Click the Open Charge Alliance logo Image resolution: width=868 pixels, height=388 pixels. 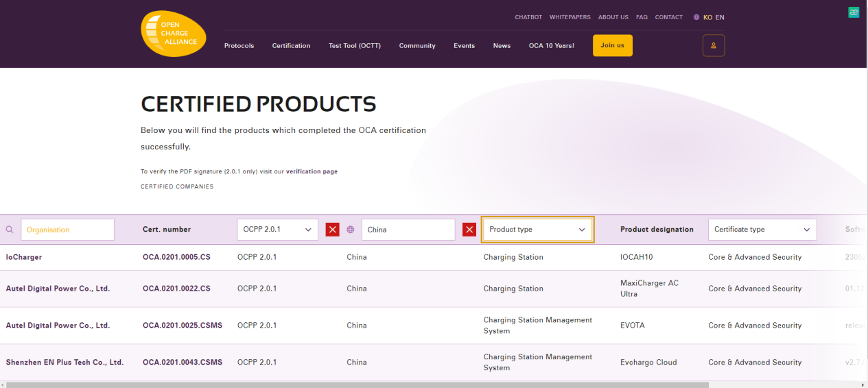173,34
